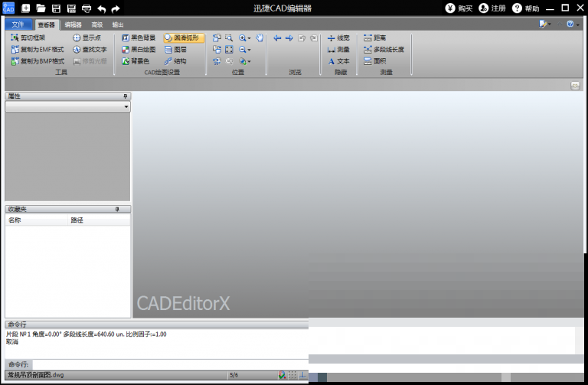Open the 输出 output tab
The height and width of the screenshot is (385, 588).
click(118, 24)
